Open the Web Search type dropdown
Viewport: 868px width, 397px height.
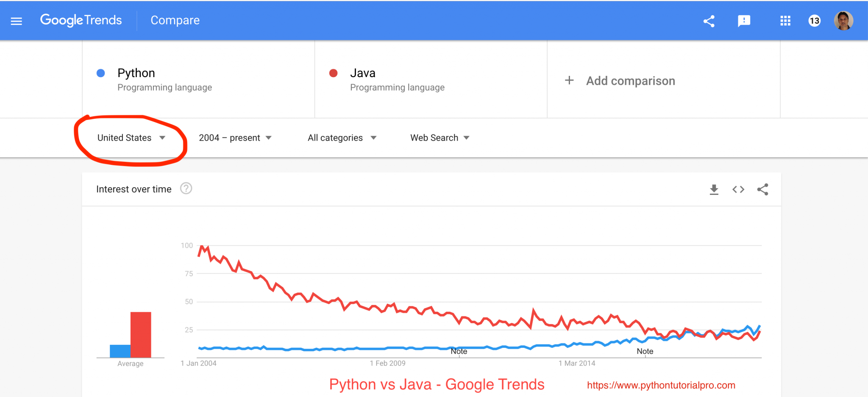pyautogui.click(x=439, y=137)
